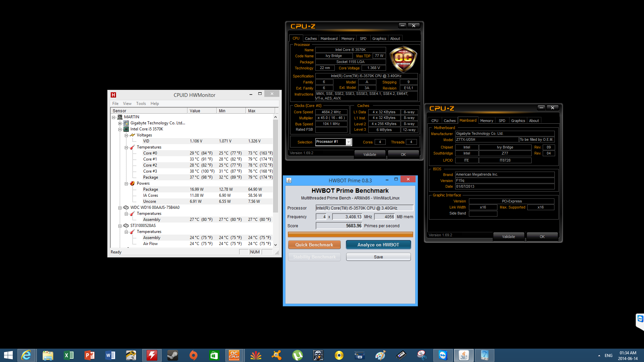
Task: Click the Processor field in HWBOT Prime
Action: [x=364, y=208]
